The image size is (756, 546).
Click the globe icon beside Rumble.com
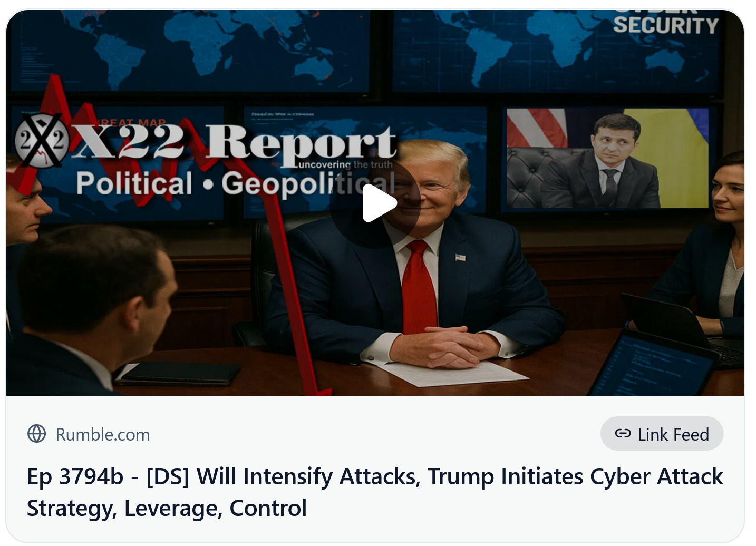[37, 434]
